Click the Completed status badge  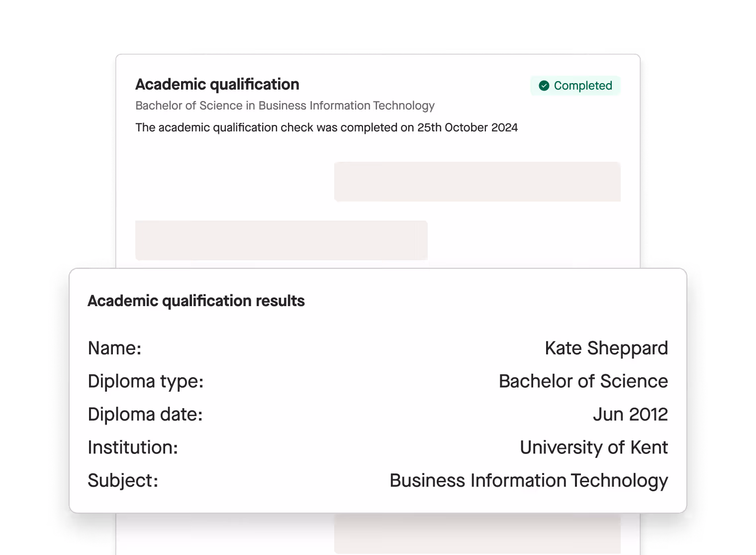coord(575,86)
